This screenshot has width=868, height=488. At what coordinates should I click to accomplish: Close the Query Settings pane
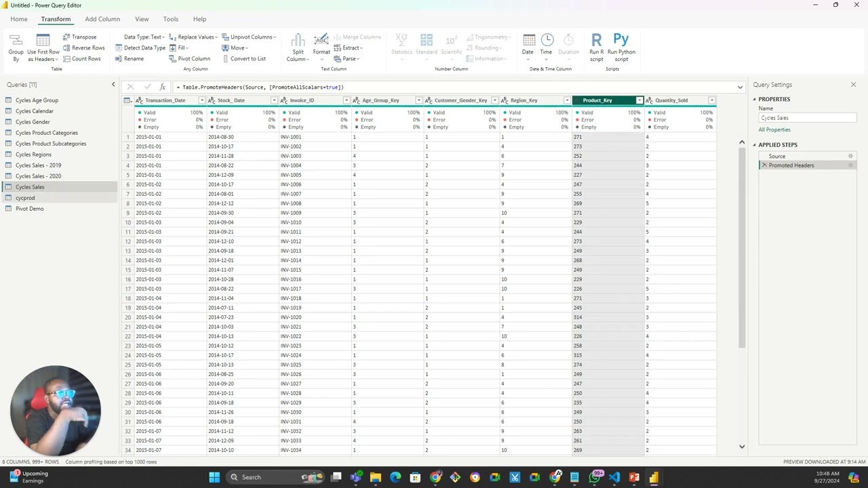(x=853, y=85)
